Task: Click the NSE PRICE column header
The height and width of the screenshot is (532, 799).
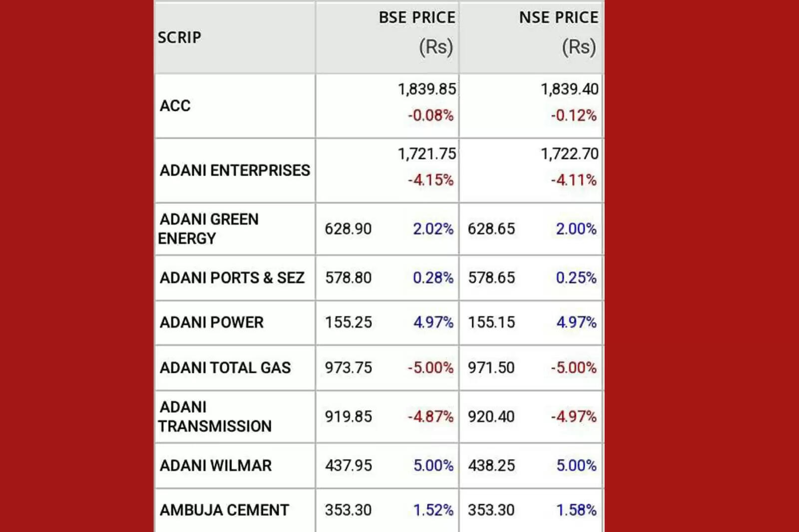Action: 558,18
